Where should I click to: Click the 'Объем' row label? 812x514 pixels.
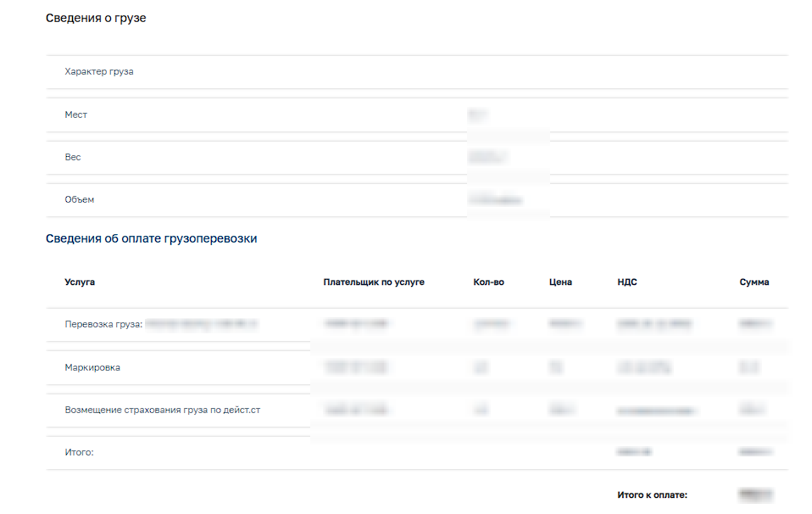point(80,199)
